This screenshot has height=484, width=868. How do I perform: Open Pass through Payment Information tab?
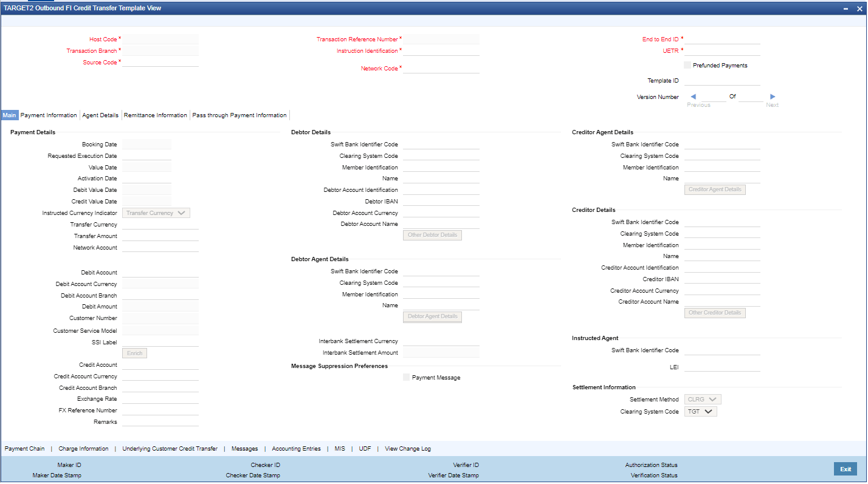(239, 115)
